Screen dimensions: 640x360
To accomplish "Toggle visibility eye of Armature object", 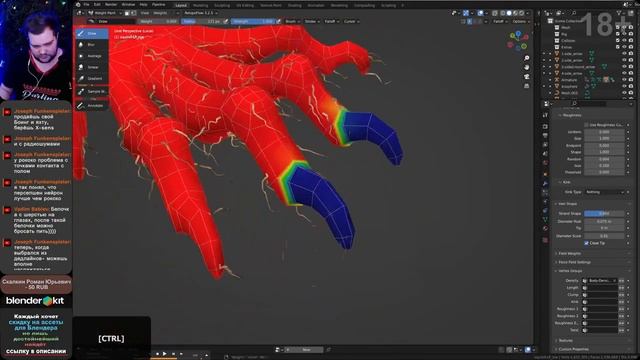I will [x=624, y=80].
